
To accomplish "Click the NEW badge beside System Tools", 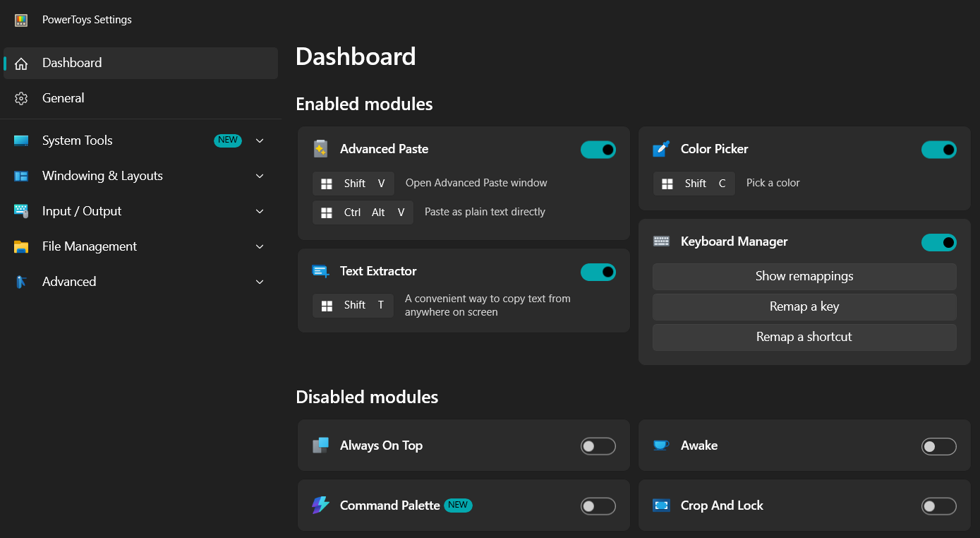I will (228, 141).
